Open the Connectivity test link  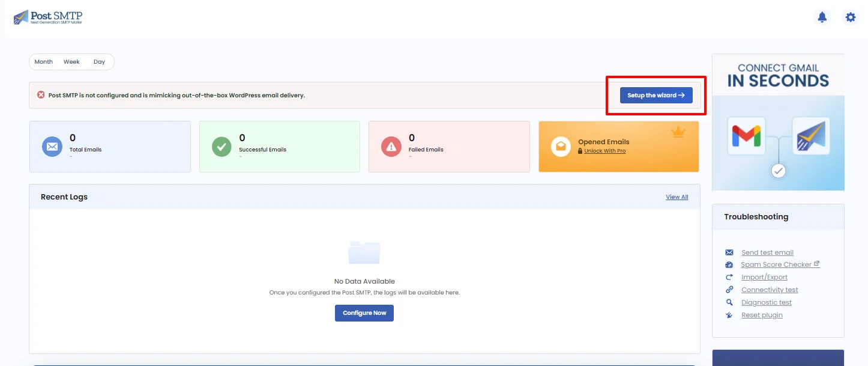770,290
